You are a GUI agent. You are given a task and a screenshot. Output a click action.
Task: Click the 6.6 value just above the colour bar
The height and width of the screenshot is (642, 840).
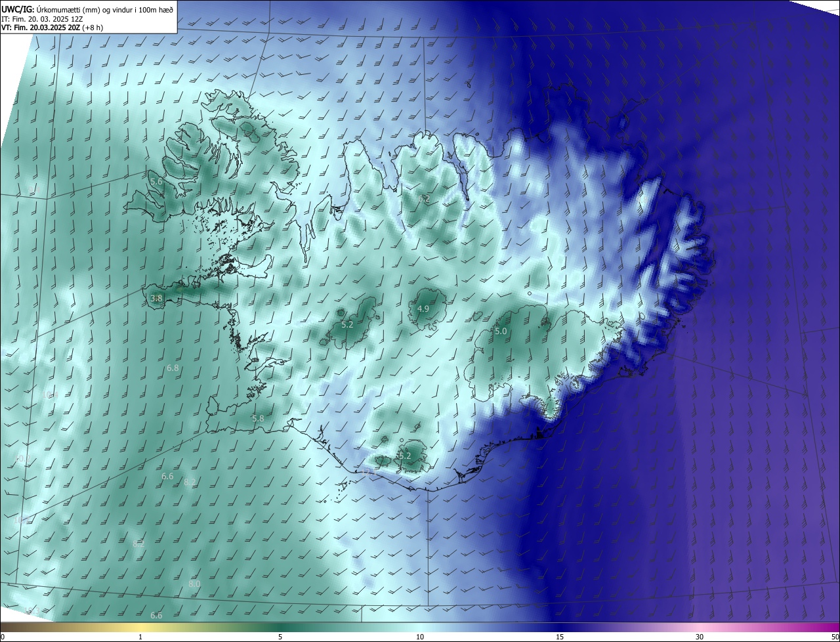click(x=156, y=615)
